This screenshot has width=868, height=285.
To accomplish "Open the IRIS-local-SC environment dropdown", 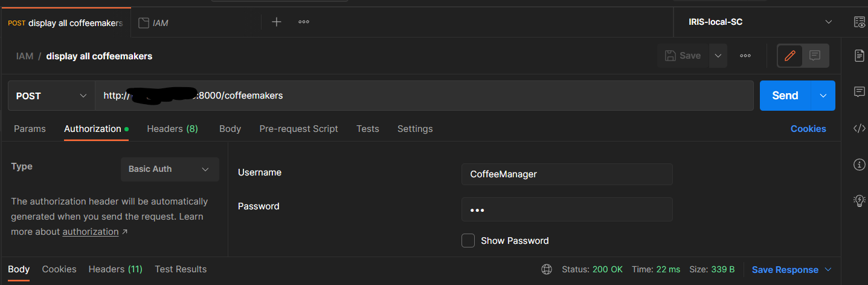I will [x=759, y=22].
